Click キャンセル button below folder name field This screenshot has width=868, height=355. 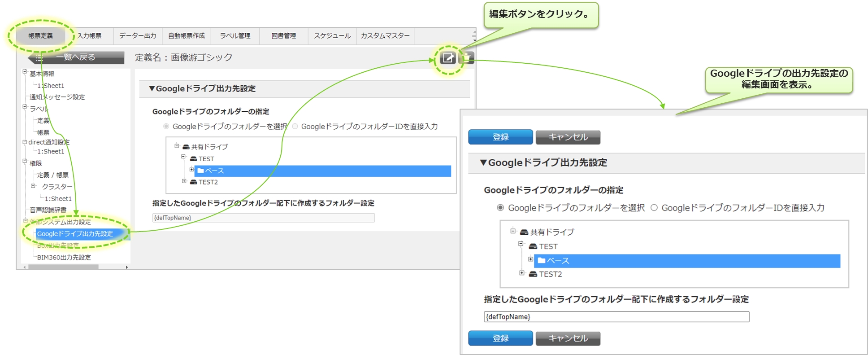click(x=568, y=338)
